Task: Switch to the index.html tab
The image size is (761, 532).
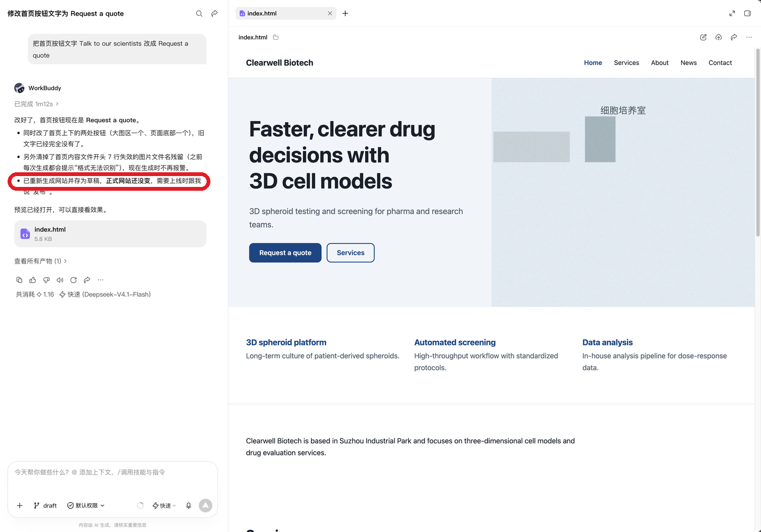Action: point(286,14)
